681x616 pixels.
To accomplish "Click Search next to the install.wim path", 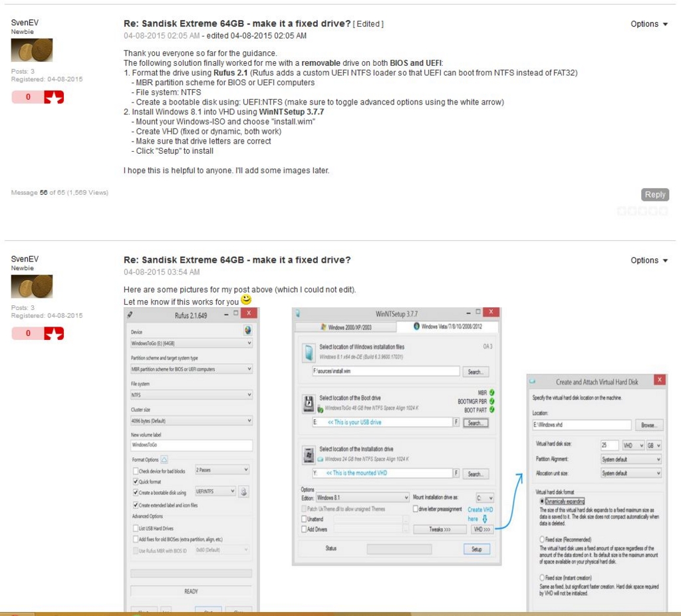I will point(476,372).
